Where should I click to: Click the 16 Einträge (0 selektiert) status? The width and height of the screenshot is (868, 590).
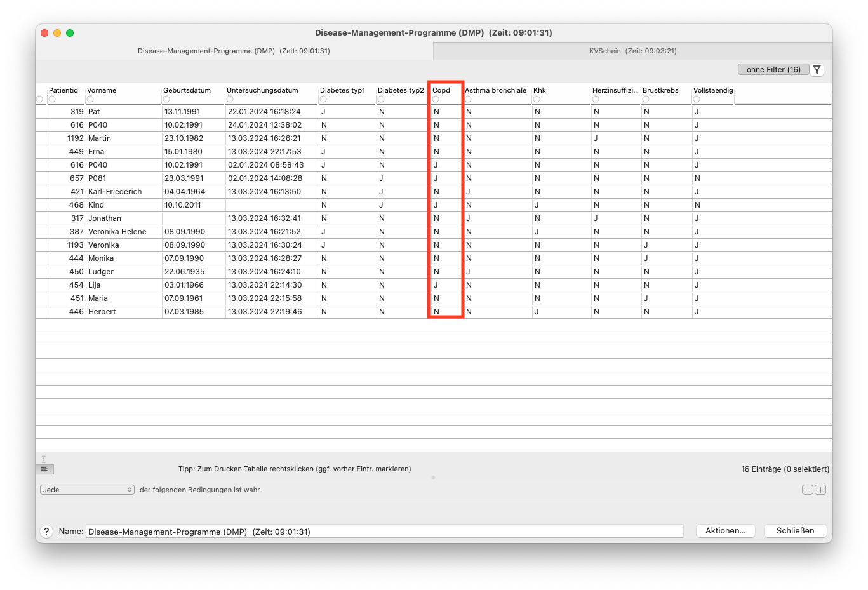(x=785, y=469)
